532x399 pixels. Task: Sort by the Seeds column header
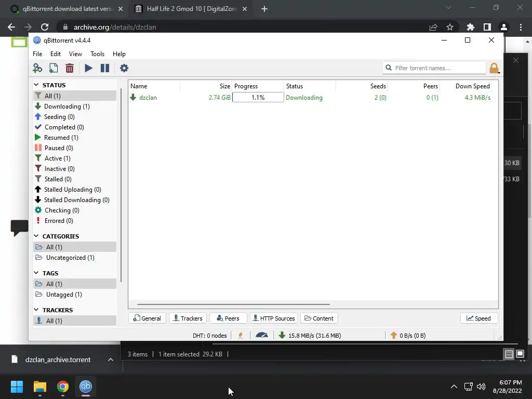tap(362, 86)
